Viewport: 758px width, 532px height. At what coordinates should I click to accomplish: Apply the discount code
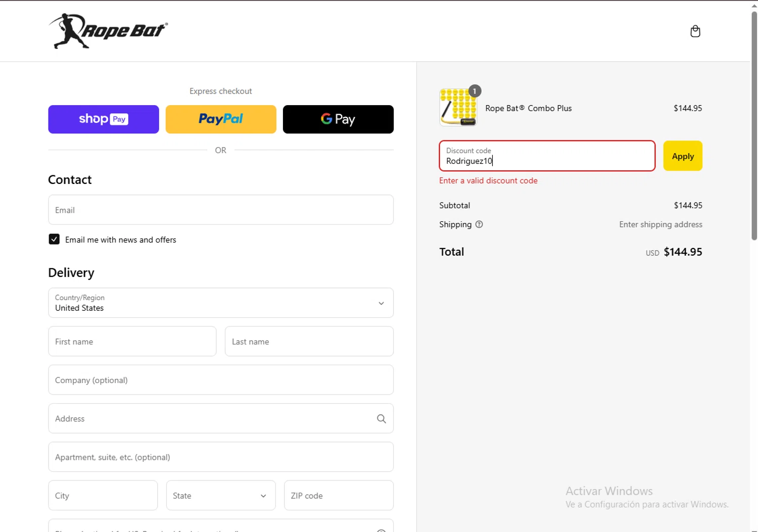tap(683, 156)
